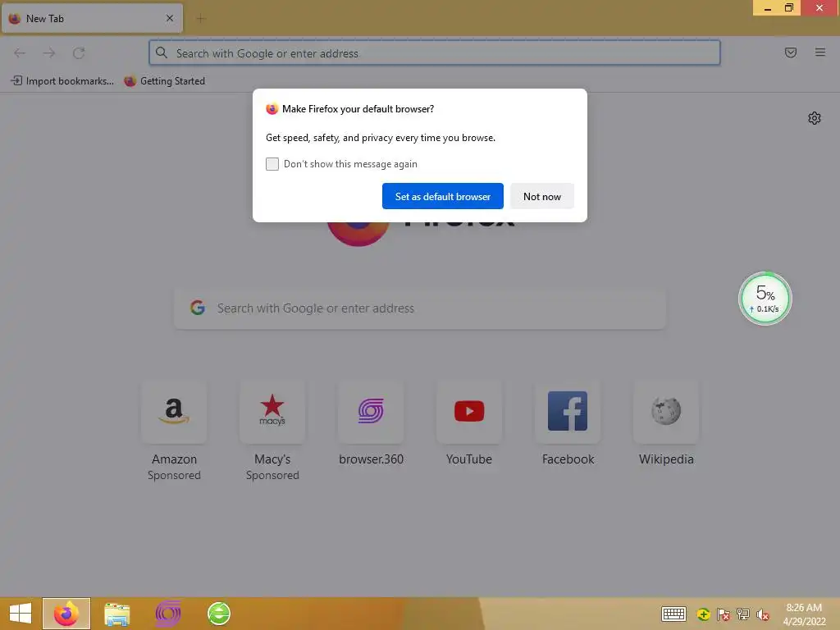The height and width of the screenshot is (630, 840).
Task: Focus the page's Google search box
Action: [420, 308]
